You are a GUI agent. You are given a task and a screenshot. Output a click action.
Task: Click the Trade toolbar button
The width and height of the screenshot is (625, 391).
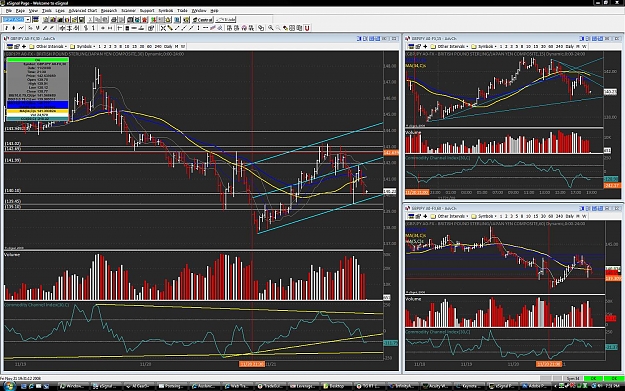(226, 20)
